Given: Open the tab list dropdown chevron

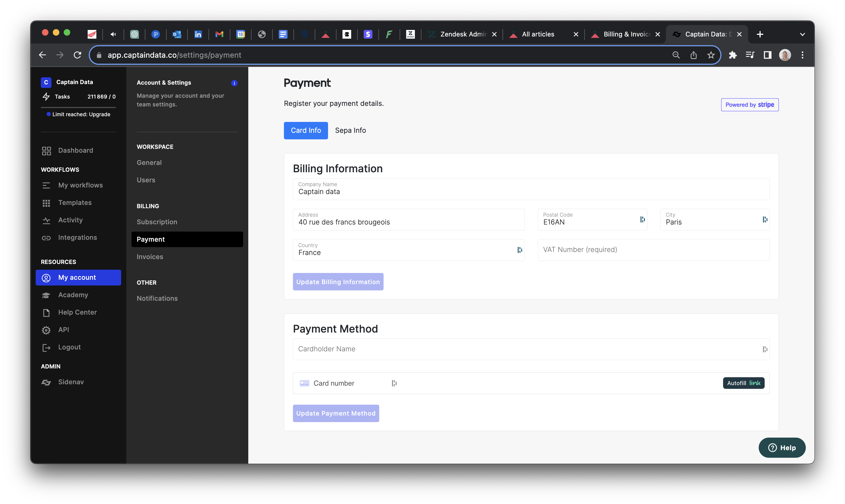Looking at the screenshot, I should pyautogui.click(x=802, y=34).
